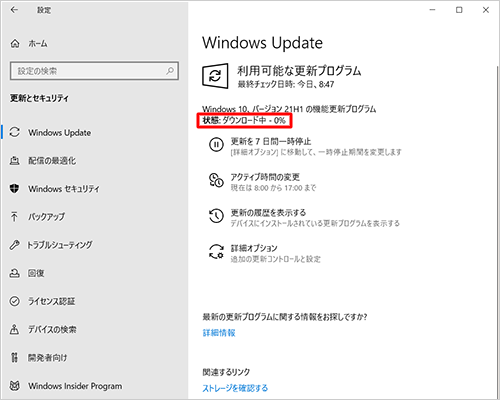Click the history icon for 更新の履歴を表示する
The height and width of the screenshot is (400, 500).
tap(216, 216)
